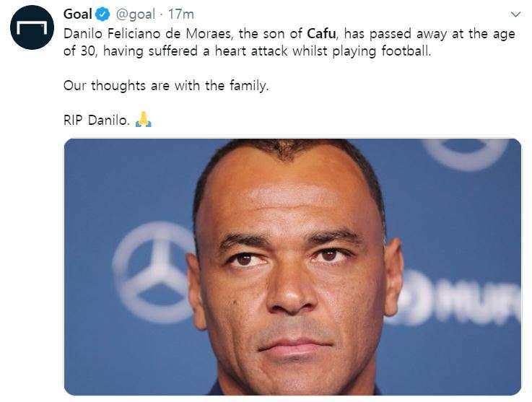Click the blue verified badge
Image resolution: width=532 pixels, height=402 pixels.
pos(102,14)
